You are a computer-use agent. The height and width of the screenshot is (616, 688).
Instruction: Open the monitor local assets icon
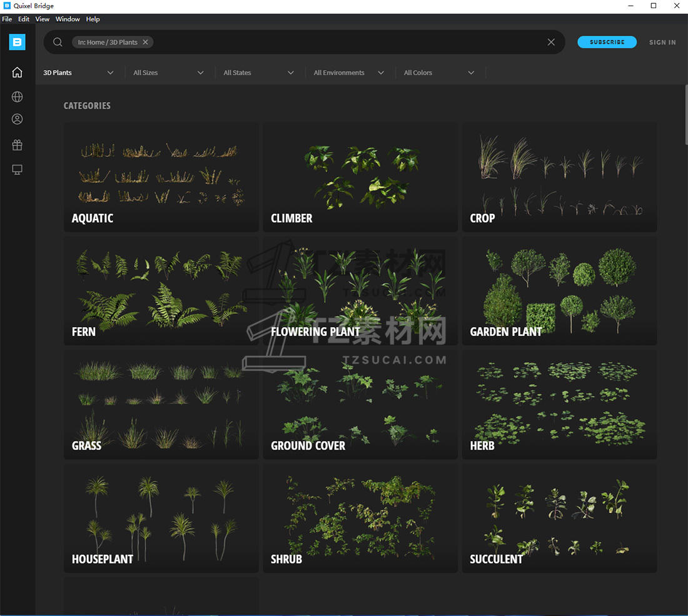pos(17,170)
